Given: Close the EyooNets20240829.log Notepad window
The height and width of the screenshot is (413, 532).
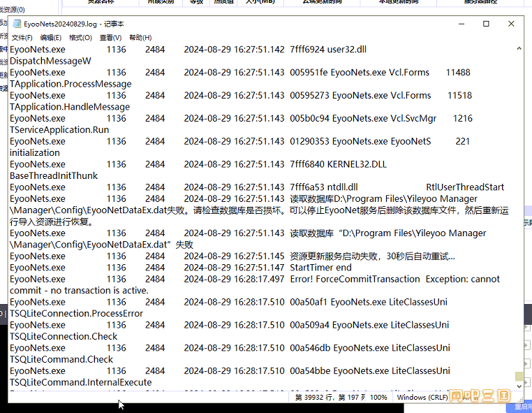Looking at the screenshot, I should (511, 24).
